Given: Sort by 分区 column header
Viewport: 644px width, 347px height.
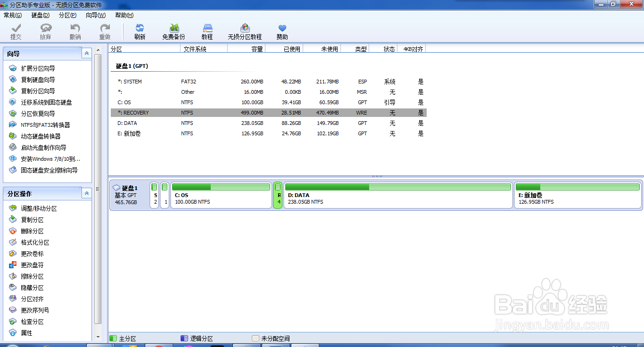Looking at the screenshot, I should (x=145, y=49).
